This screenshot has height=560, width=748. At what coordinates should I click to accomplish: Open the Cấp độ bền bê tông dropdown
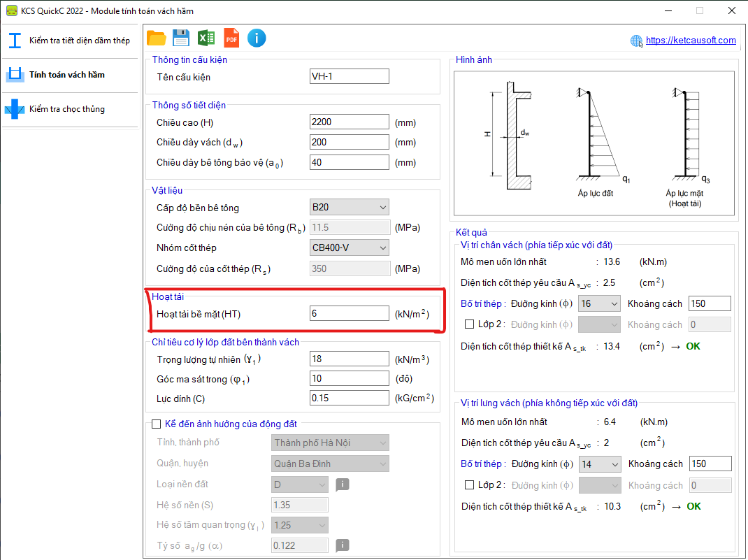pos(349,208)
